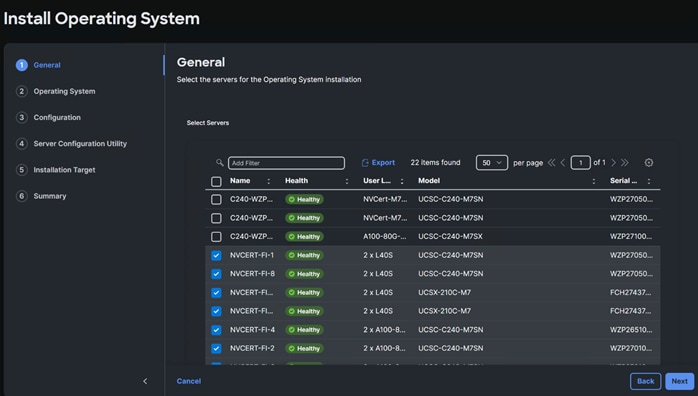Go to first page double-chevron icon
Viewport: 698px width, 396px height.
[552, 162]
